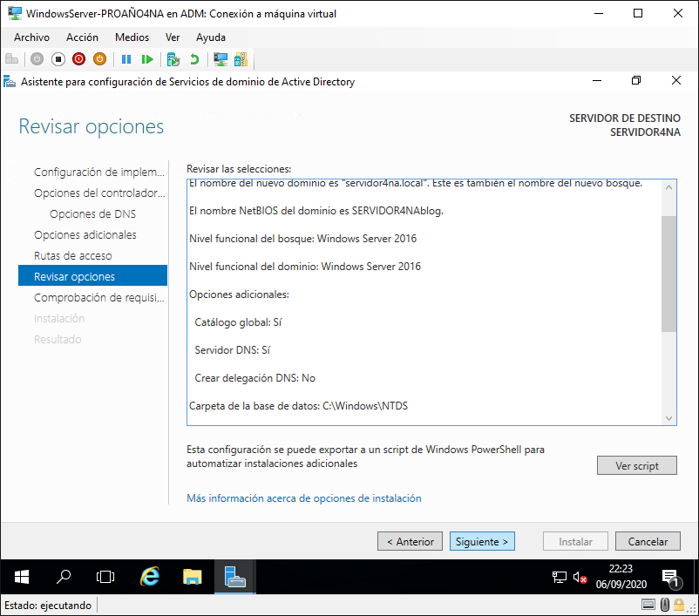Go to Opciones del controlador step
The image size is (699, 616).
point(99,193)
